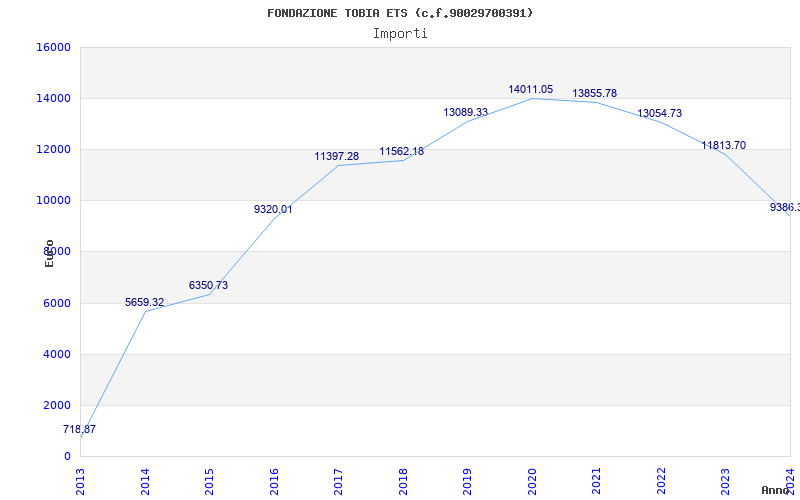This screenshot has height=500, width=800.
Task: Click the Importi subtitle
Action: (400, 34)
